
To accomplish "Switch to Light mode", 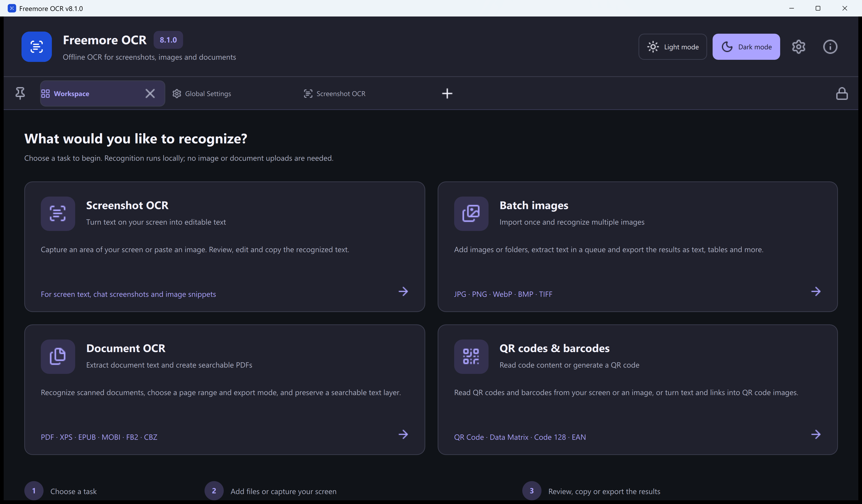I will pos(672,47).
